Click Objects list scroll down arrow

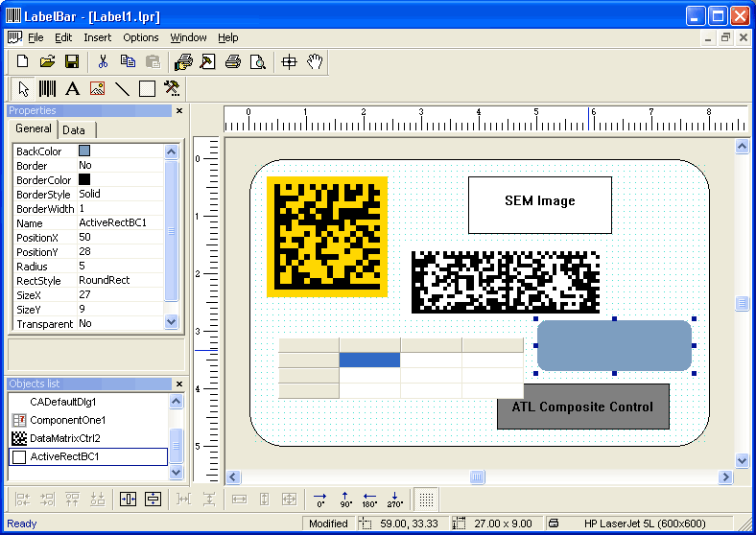point(176,473)
